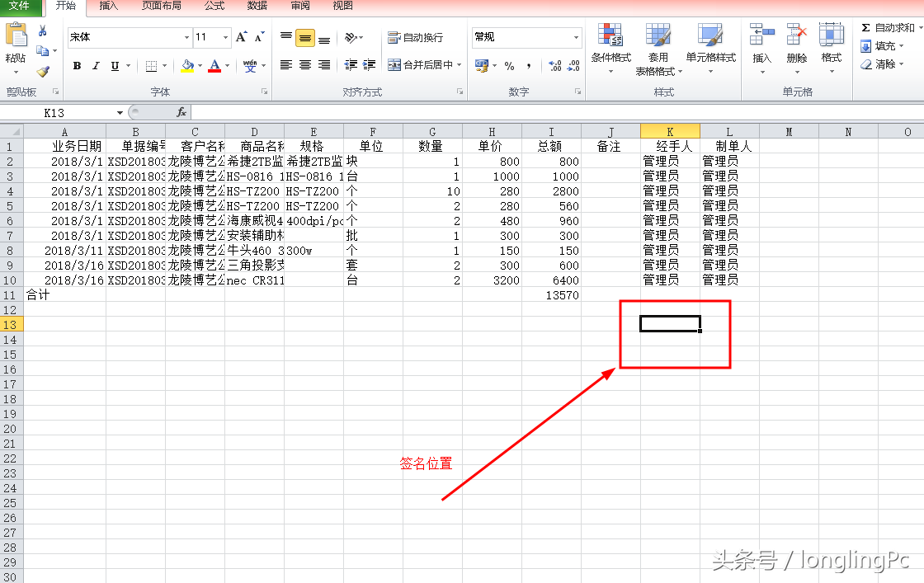Expand font color palette arrow
The image size is (924, 583).
[228, 66]
